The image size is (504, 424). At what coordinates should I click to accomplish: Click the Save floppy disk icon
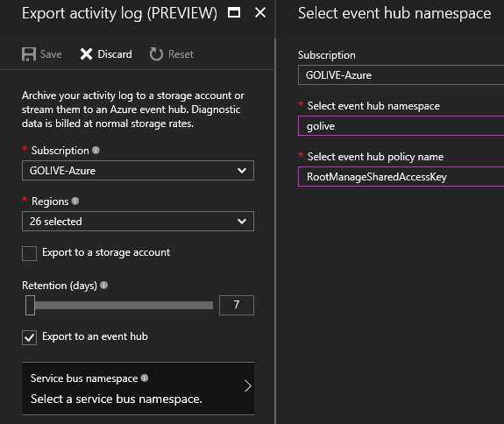coord(29,54)
